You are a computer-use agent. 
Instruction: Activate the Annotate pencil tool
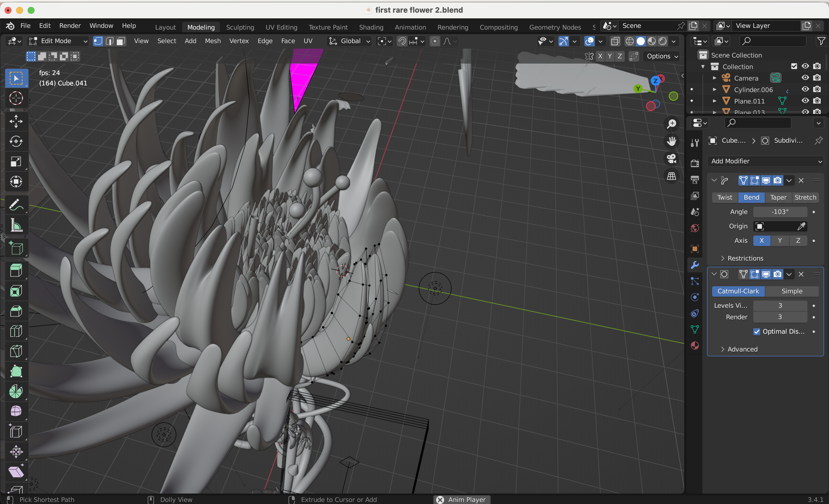pyautogui.click(x=16, y=205)
